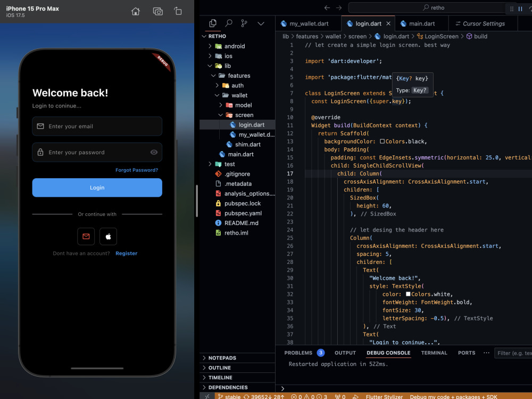Image resolution: width=532 pixels, height=399 pixels.
Task: Open .gitignore file
Action: click(x=237, y=174)
